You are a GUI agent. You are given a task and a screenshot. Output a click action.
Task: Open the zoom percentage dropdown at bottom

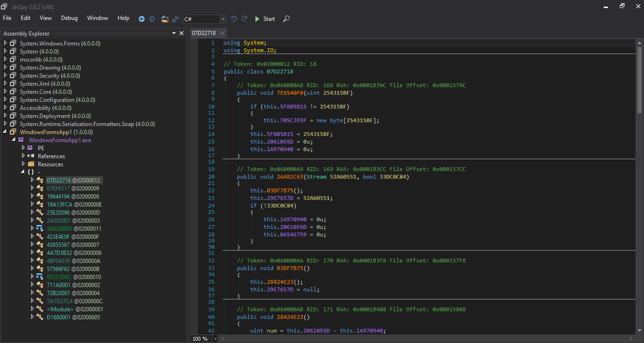tap(216, 339)
